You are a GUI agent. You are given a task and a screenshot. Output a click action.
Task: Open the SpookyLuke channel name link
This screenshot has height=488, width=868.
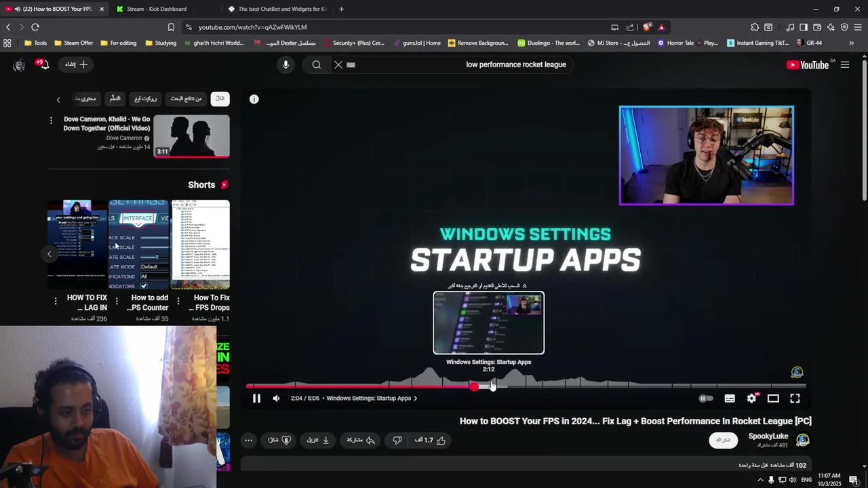click(768, 436)
